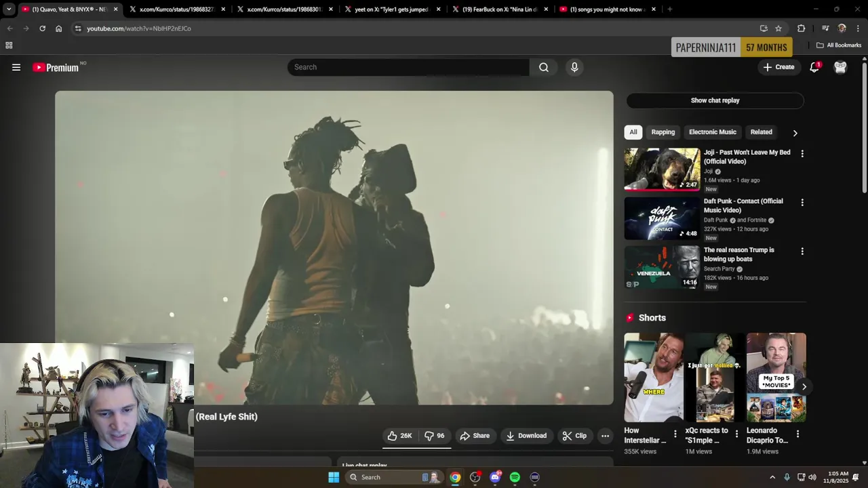This screenshot has width=868, height=488.
Task: Share the video
Action: pyautogui.click(x=475, y=436)
